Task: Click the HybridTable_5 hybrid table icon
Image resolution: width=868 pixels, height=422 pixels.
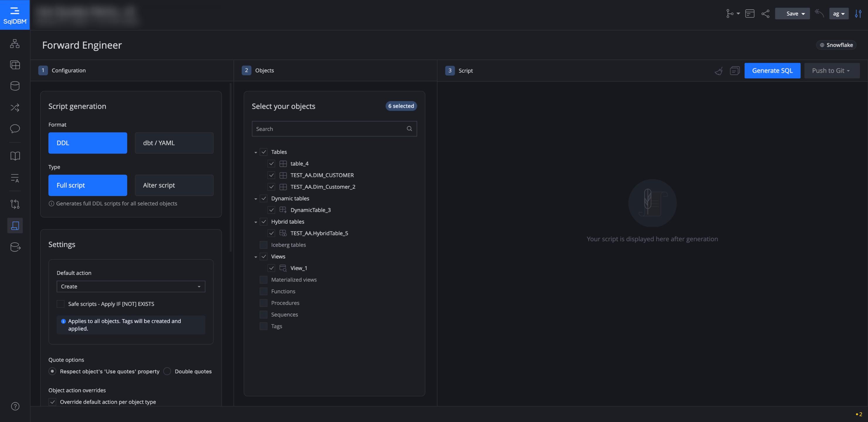Action: click(283, 233)
